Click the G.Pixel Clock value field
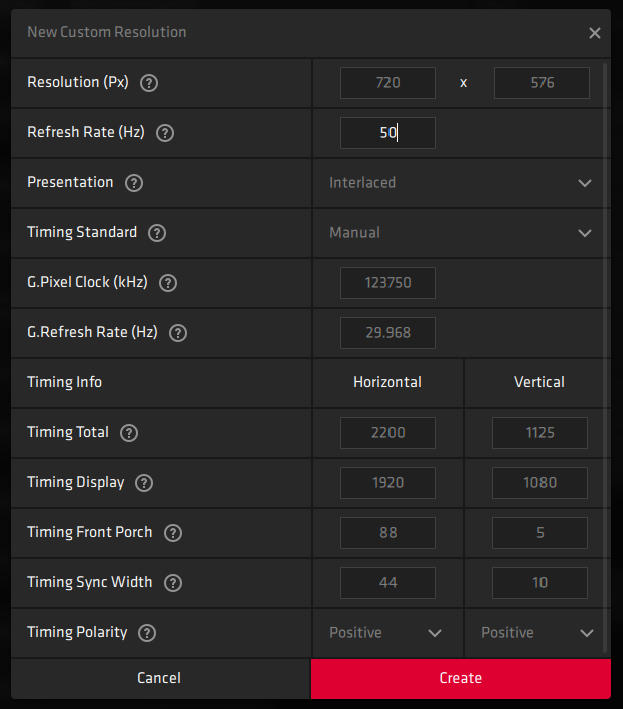Screen dimensions: 623x709 coord(388,283)
